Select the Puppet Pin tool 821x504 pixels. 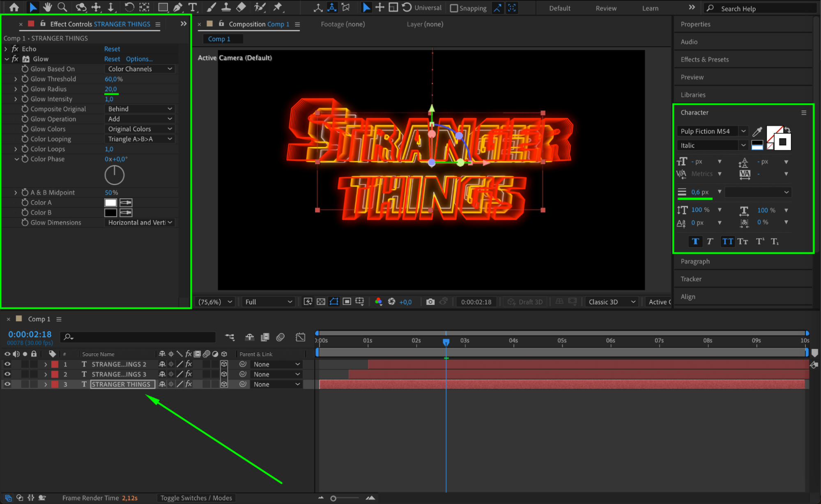coord(278,7)
